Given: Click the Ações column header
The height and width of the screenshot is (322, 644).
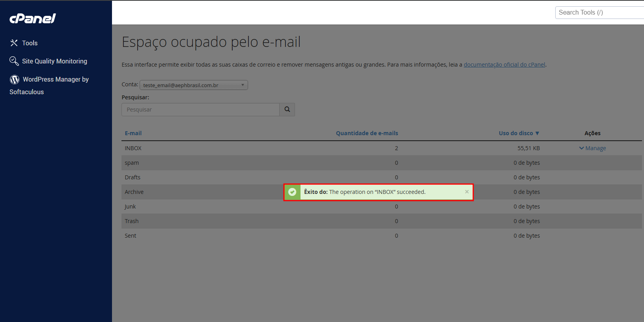Looking at the screenshot, I should click(592, 133).
